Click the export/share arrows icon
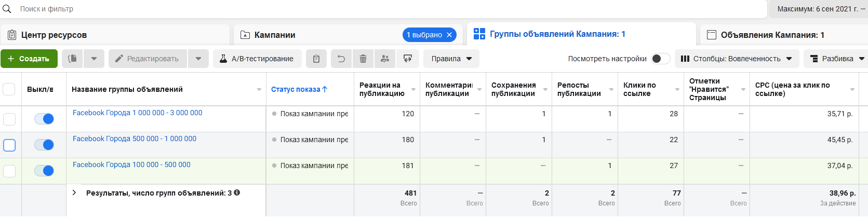The width and height of the screenshot is (868, 221). tap(408, 59)
